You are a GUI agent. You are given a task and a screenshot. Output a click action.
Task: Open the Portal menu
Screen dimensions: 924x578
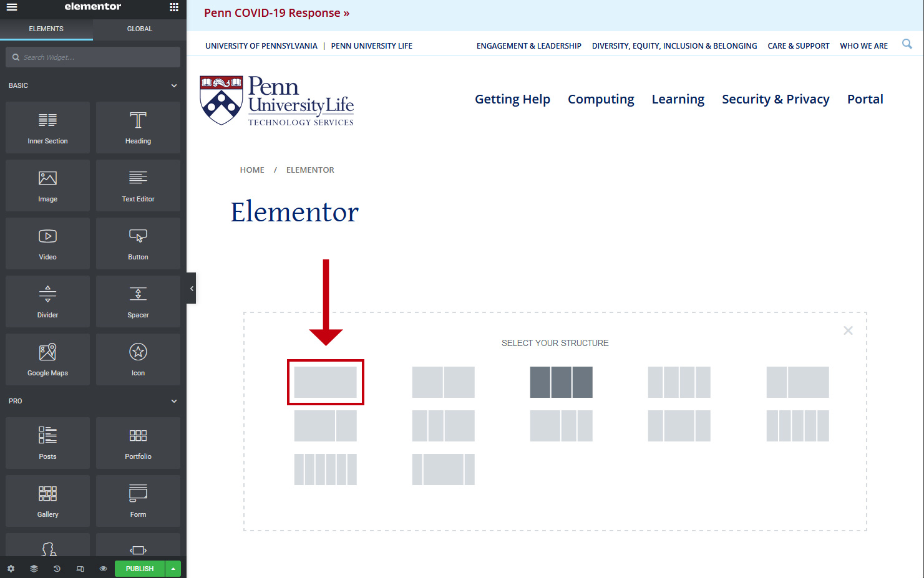pyautogui.click(x=865, y=99)
